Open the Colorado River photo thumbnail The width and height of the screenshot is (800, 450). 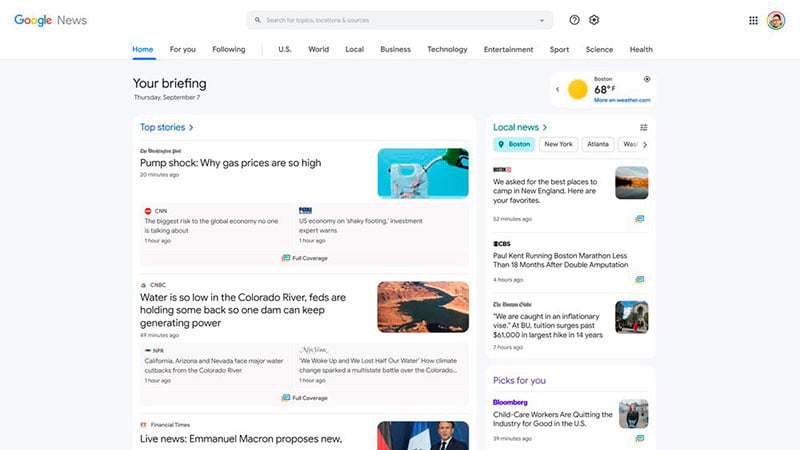[423, 307]
